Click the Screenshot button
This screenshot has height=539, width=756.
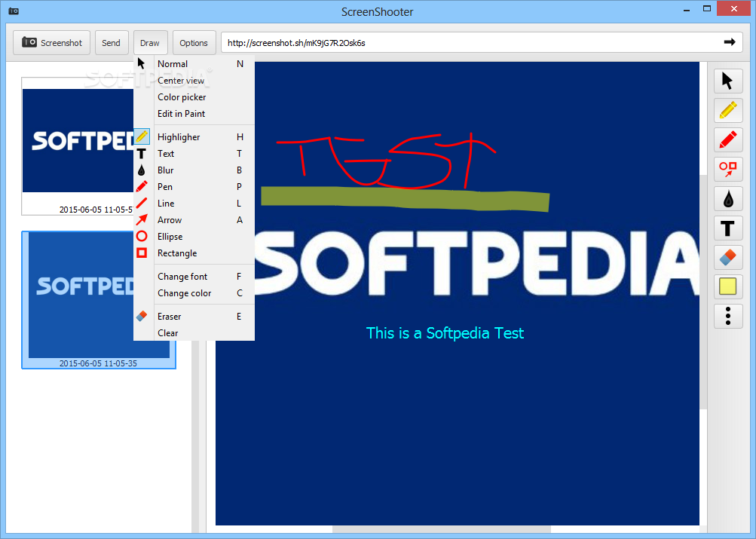(51, 42)
